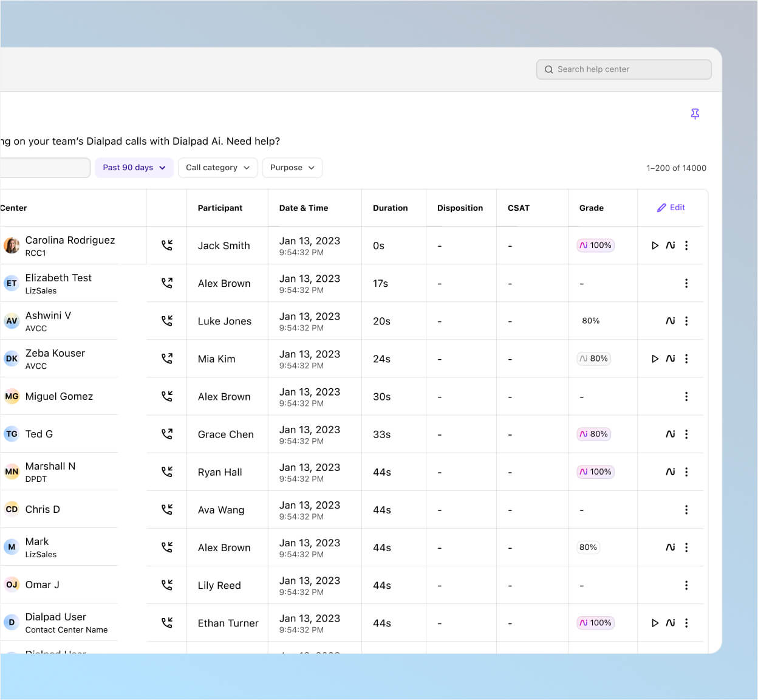This screenshot has width=758, height=700.
Task: Click the Ai icon on Mark's LizSales row
Action: coord(671,547)
